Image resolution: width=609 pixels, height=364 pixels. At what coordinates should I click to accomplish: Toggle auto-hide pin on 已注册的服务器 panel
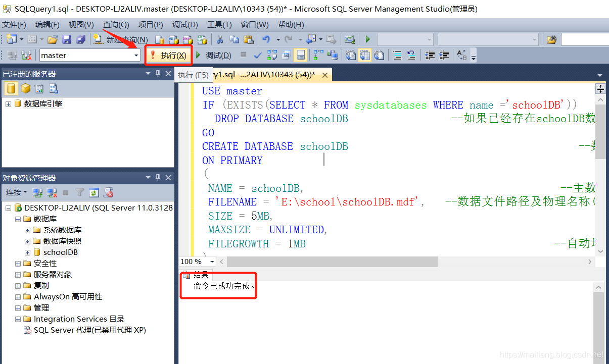(158, 73)
